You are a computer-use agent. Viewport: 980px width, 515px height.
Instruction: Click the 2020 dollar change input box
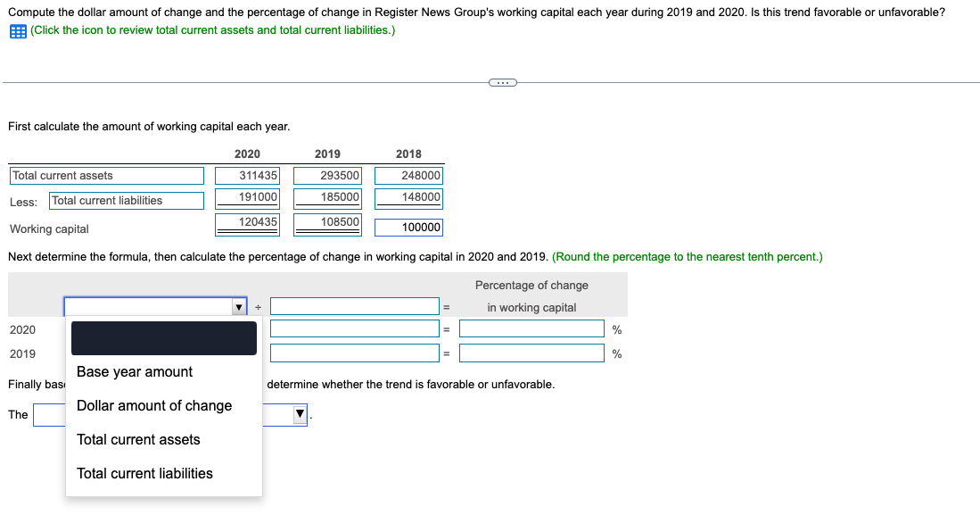pos(354,328)
